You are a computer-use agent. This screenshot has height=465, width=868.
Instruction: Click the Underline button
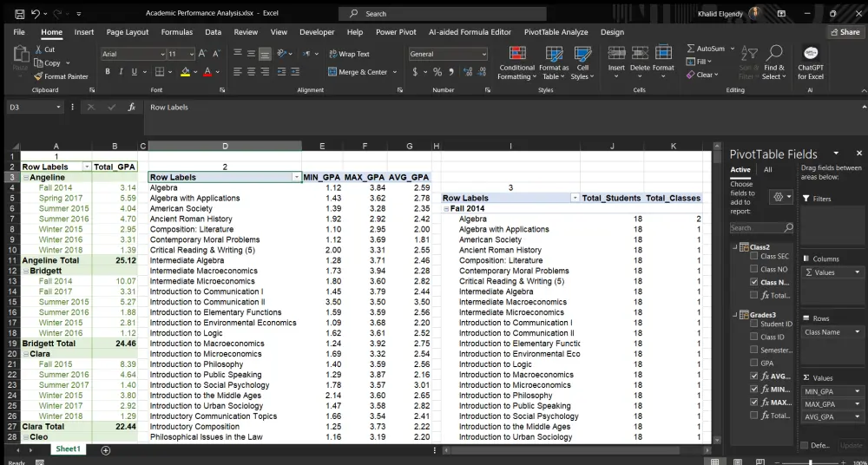tap(134, 72)
